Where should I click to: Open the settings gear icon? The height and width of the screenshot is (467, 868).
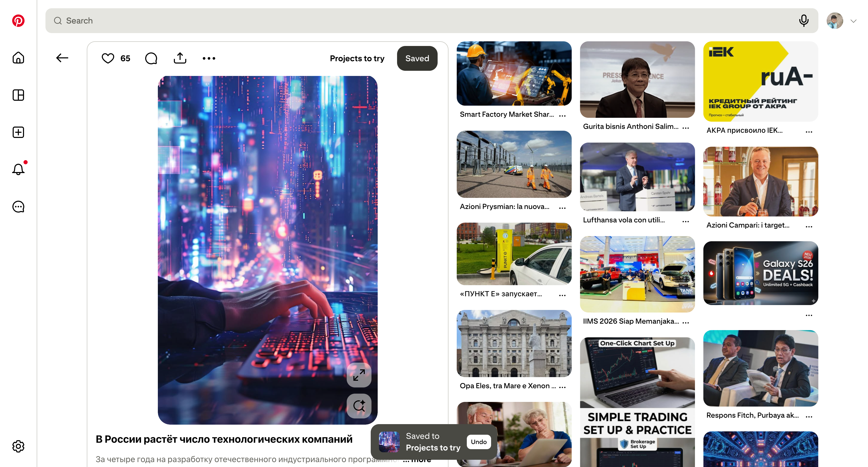click(x=18, y=446)
